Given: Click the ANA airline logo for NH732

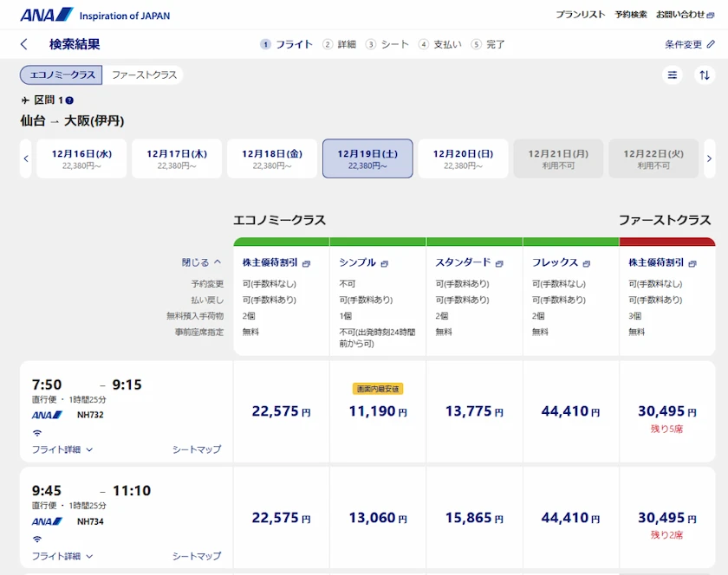Looking at the screenshot, I should tap(48, 415).
